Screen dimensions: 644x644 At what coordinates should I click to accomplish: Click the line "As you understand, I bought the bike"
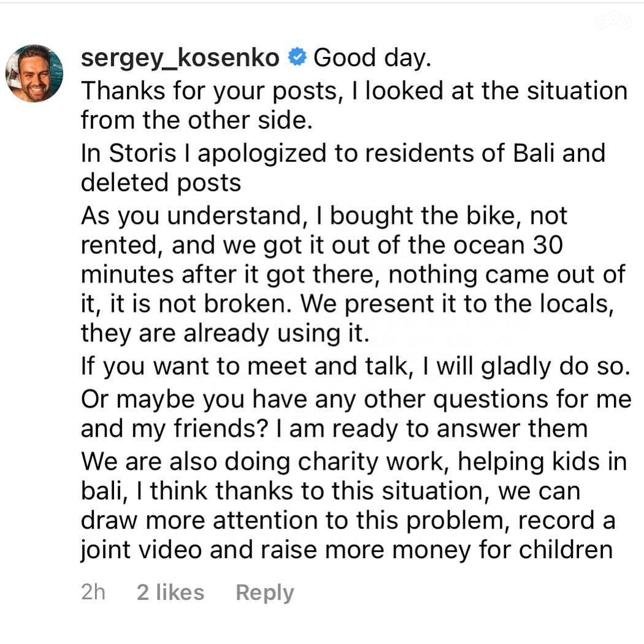click(x=324, y=215)
